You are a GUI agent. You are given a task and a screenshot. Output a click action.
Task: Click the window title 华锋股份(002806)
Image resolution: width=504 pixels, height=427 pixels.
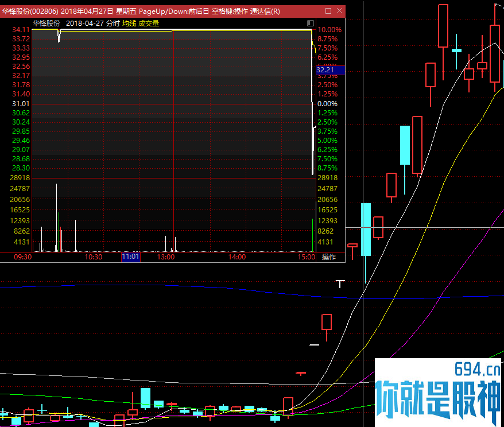(x=30, y=11)
